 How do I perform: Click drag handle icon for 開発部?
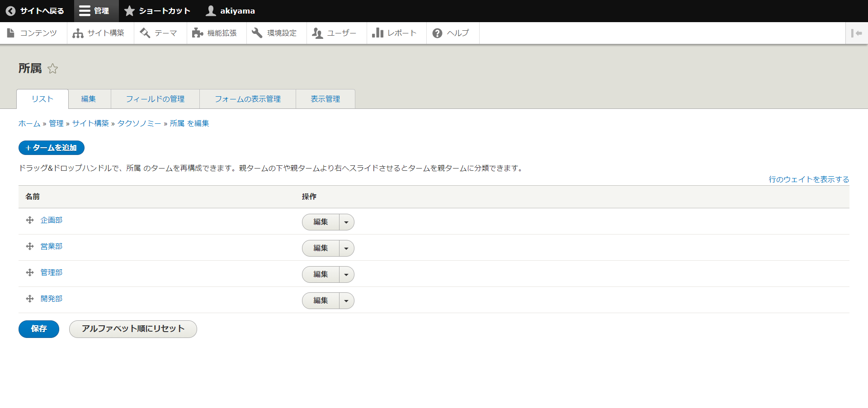pyautogui.click(x=30, y=299)
